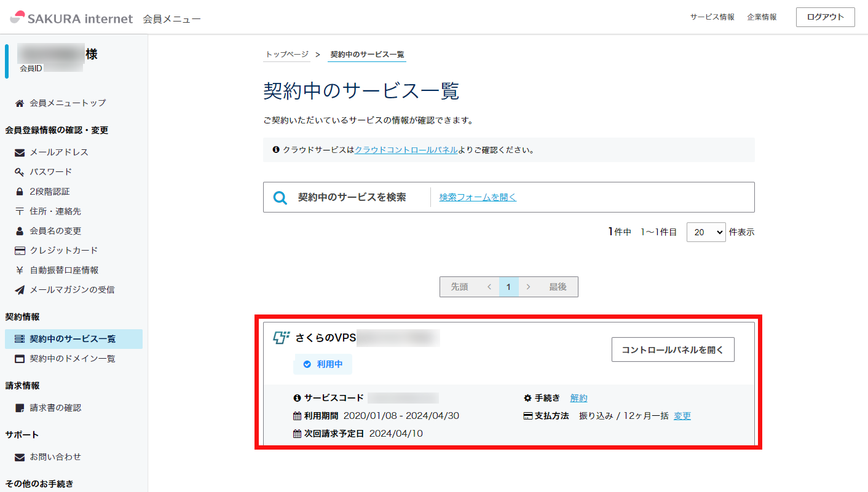Click the 利用中 status badge

(323, 364)
